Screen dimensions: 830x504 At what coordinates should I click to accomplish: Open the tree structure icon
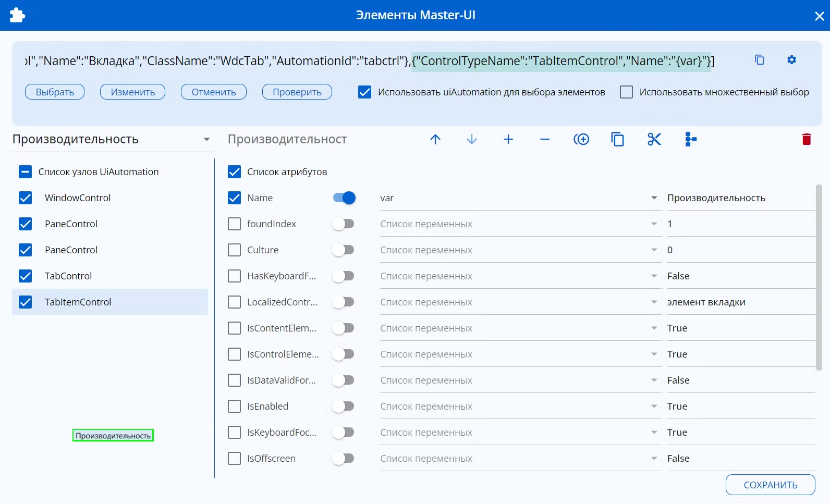[x=691, y=139]
